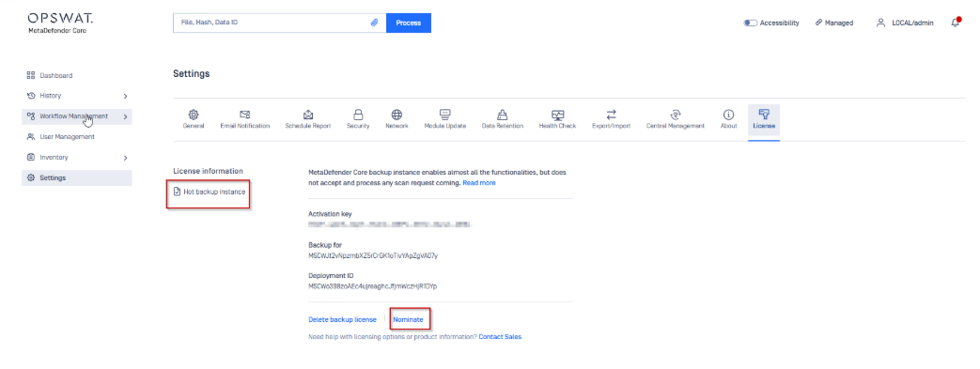Viewport: 980px width, 369px height.
Task: Toggle the Accessibility switch
Action: 750,23
